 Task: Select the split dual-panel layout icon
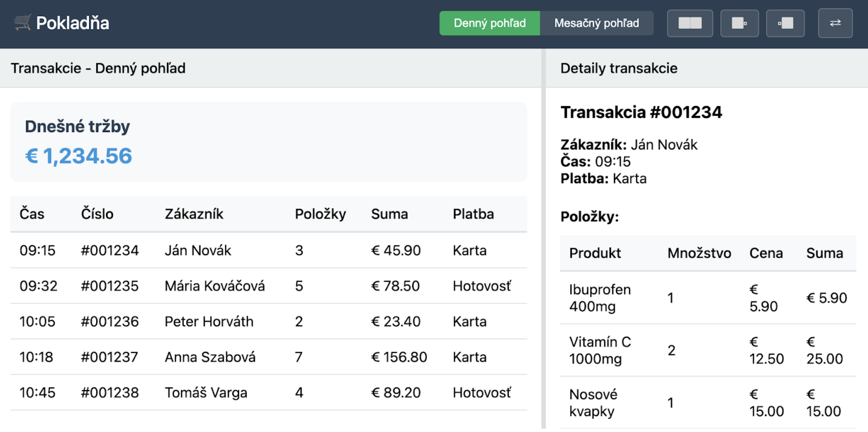pos(689,23)
